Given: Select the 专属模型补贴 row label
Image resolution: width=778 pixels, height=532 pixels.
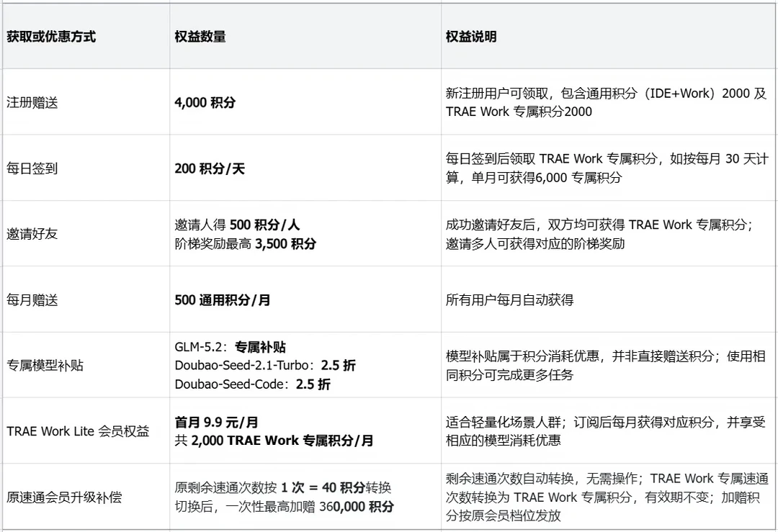Looking at the screenshot, I should tap(45, 366).
